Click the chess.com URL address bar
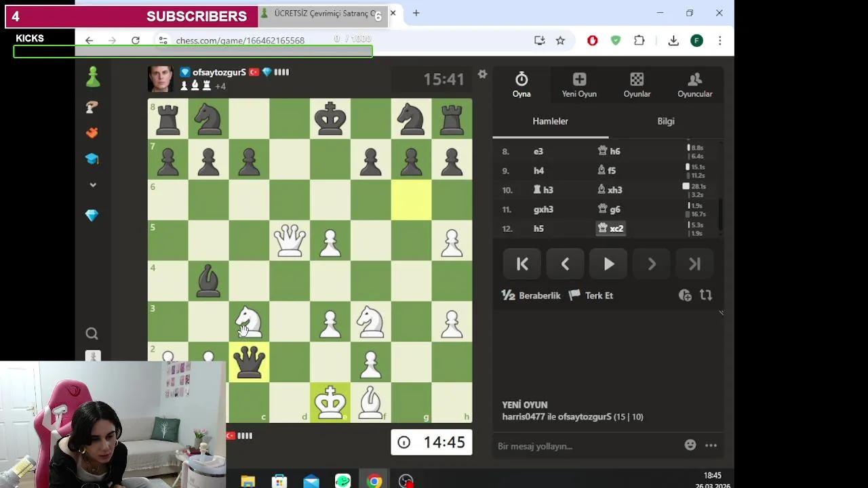This screenshot has height=488, width=868. coord(240,41)
